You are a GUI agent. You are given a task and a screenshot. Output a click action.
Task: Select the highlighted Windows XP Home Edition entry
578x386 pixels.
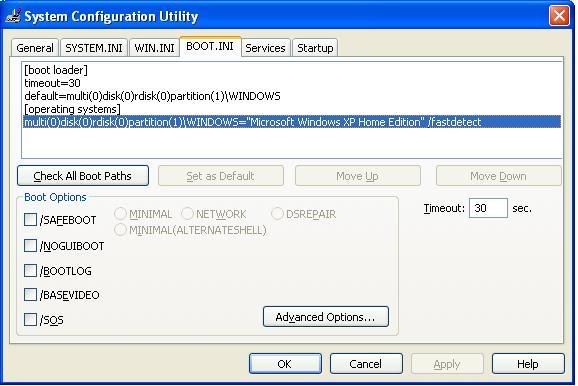[292, 122]
